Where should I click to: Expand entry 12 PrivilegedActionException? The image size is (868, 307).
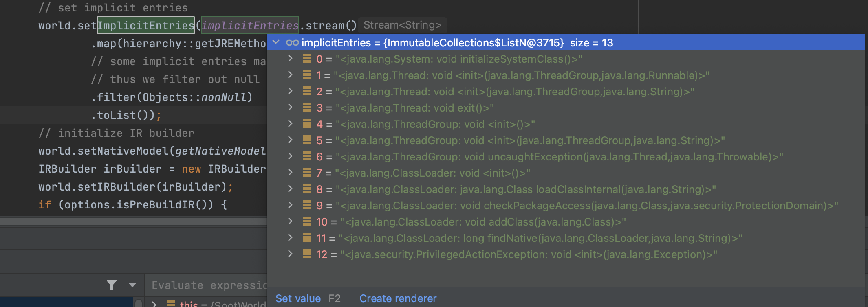click(290, 254)
